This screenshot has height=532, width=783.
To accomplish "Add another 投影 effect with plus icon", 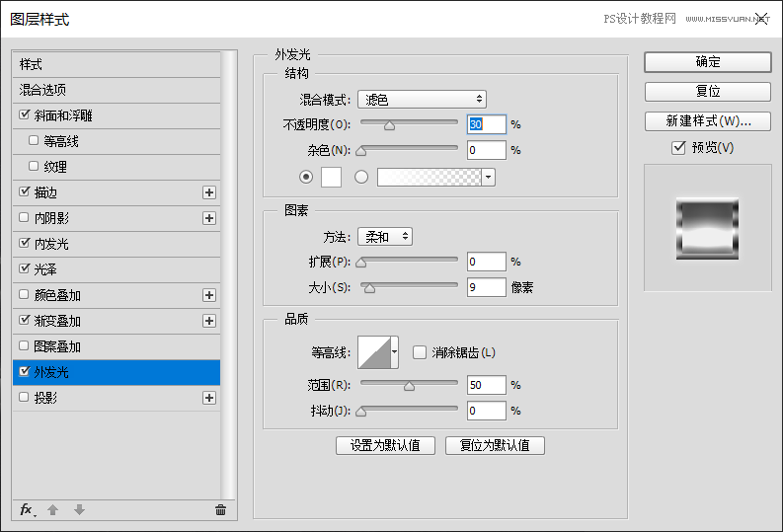I will [208, 398].
